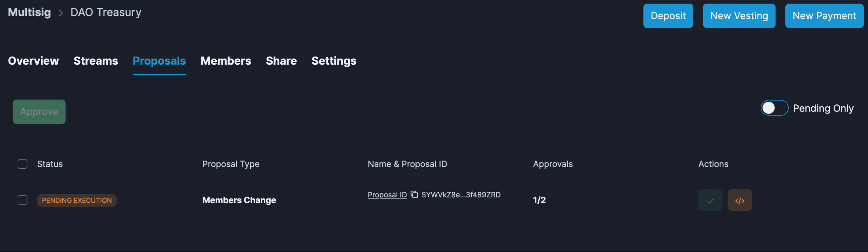Open the Settings tab
868x252 pixels.
coord(334,61)
